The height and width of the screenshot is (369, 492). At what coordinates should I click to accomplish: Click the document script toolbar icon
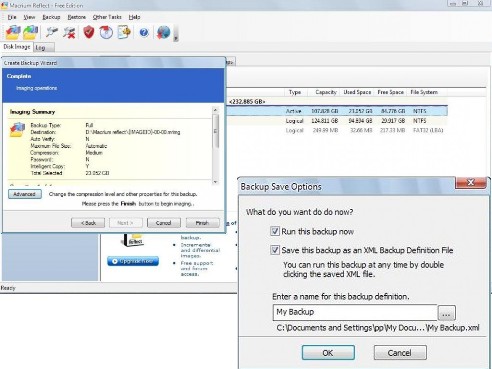coord(124,32)
